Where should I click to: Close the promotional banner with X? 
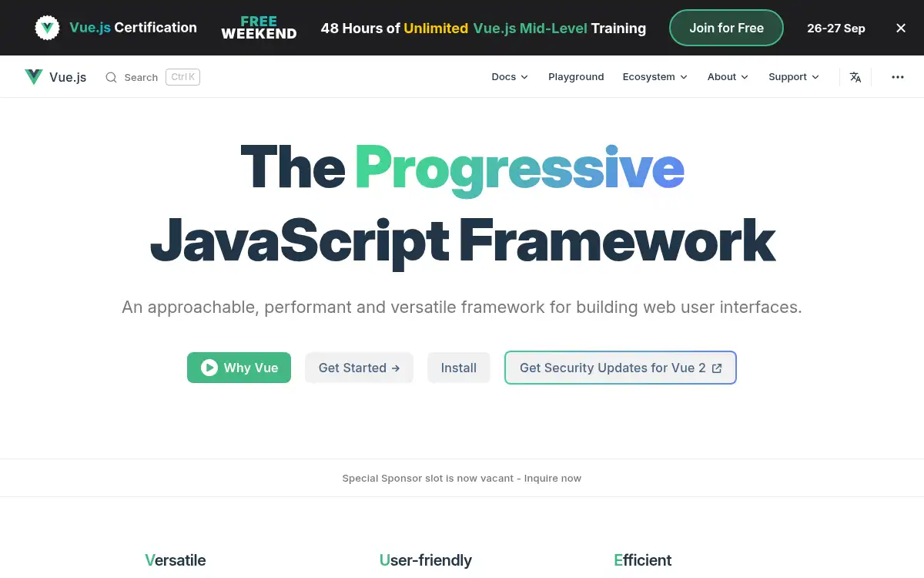click(901, 28)
